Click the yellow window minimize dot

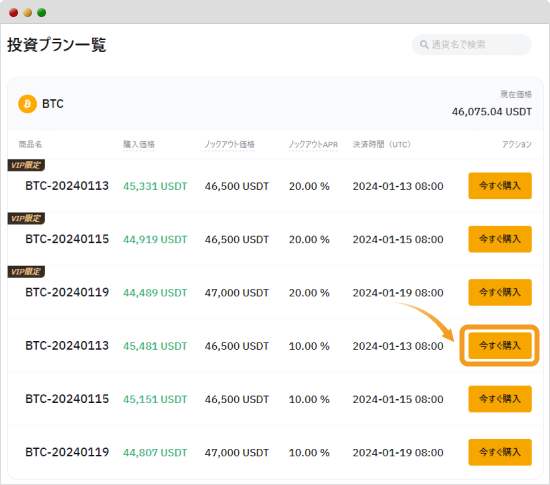(x=28, y=13)
